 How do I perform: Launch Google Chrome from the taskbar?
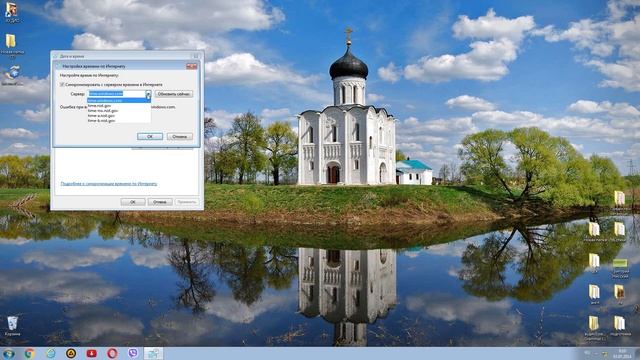[29, 353]
